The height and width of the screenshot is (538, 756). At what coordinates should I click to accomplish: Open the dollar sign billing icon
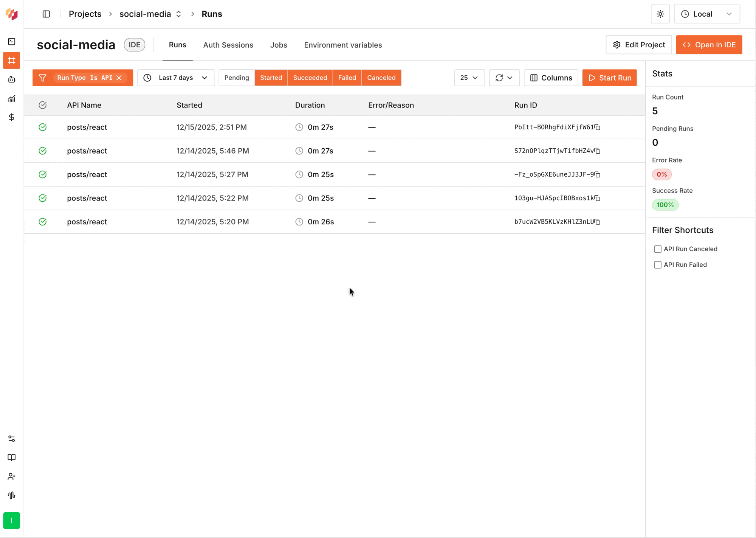[x=12, y=117]
